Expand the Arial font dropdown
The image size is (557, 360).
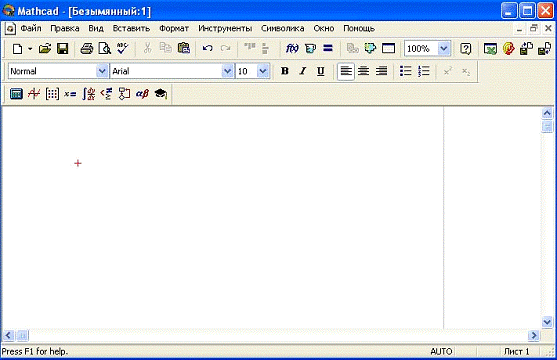[227, 71]
